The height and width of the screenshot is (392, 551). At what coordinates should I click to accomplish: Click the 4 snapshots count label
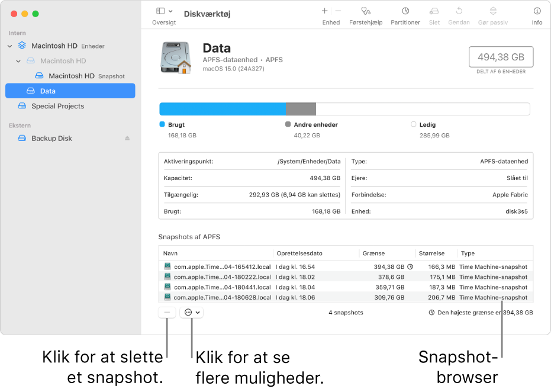(x=346, y=313)
